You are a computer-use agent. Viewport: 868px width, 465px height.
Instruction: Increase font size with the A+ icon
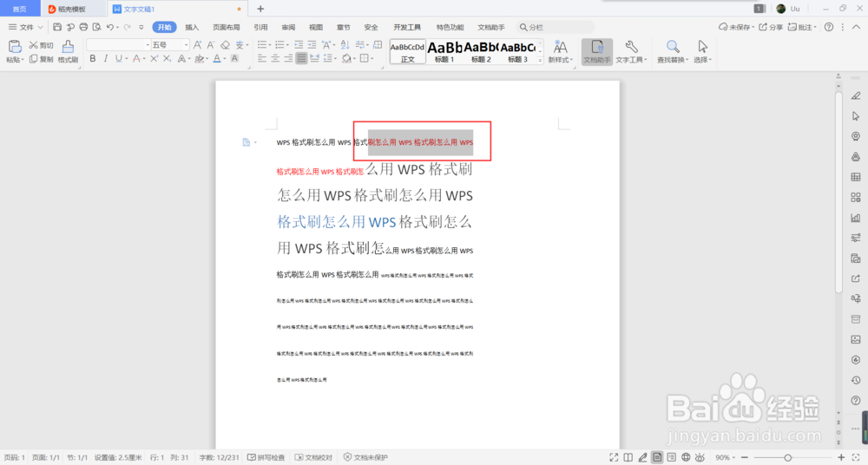click(198, 45)
